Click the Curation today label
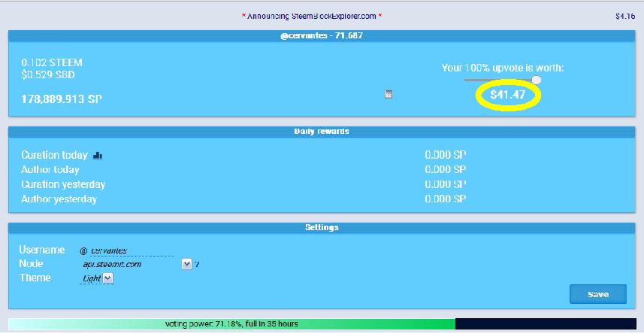 click(54, 155)
